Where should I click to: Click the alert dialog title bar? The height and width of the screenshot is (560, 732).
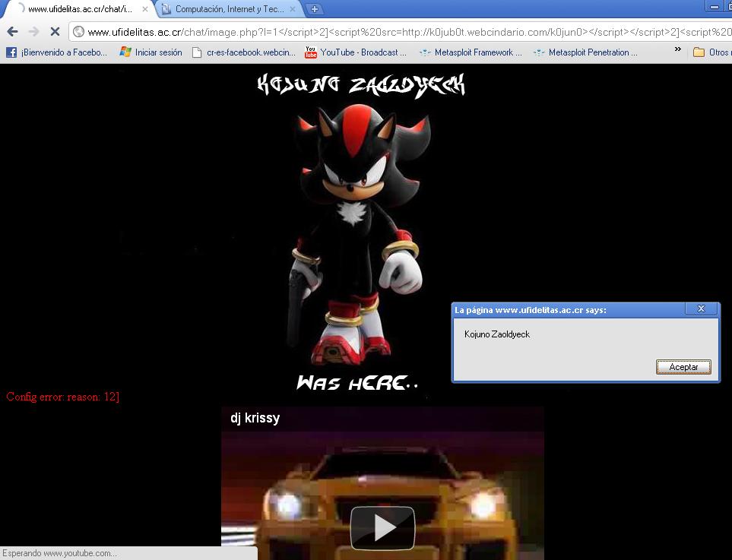(x=585, y=310)
